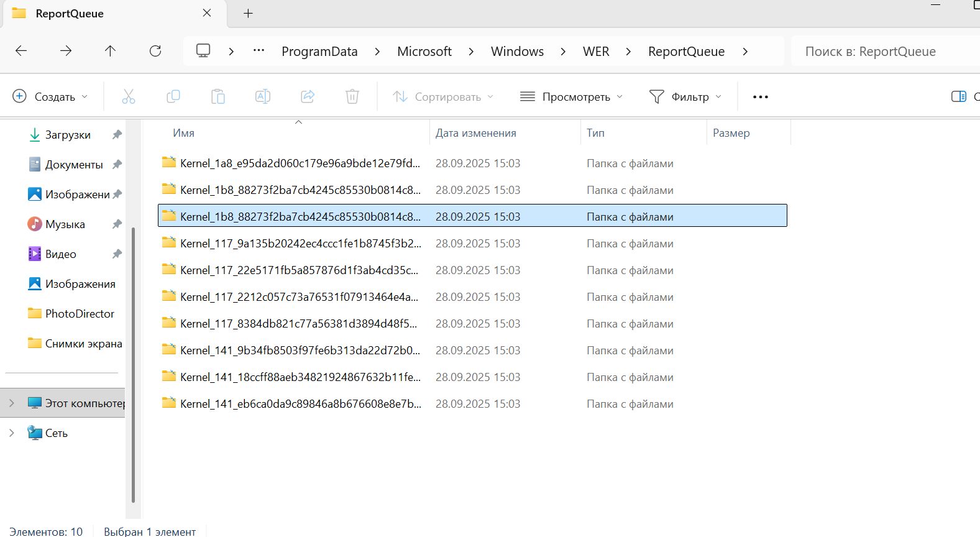Click the PC monitor icon in address bar
The image size is (980, 537).
click(x=203, y=51)
